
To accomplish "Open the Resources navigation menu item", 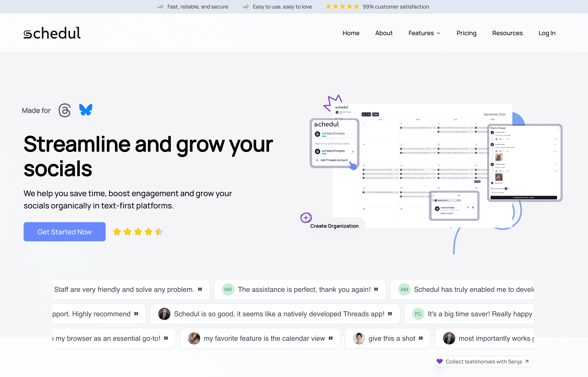I will (507, 33).
